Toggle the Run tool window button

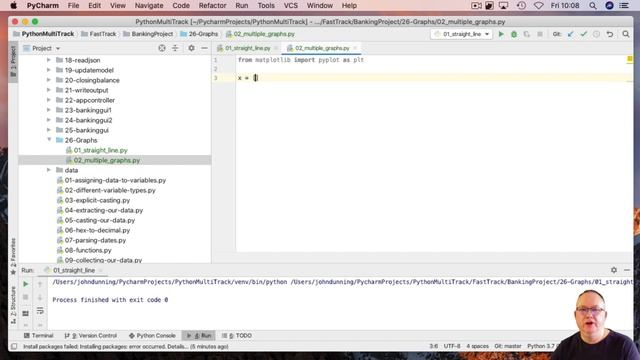199,336
